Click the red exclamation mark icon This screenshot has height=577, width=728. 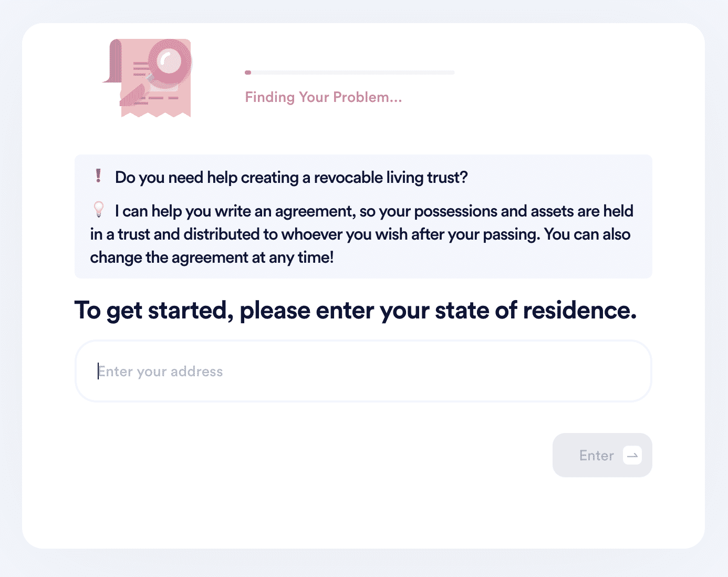pyautogui.click(x=98, y=176)
